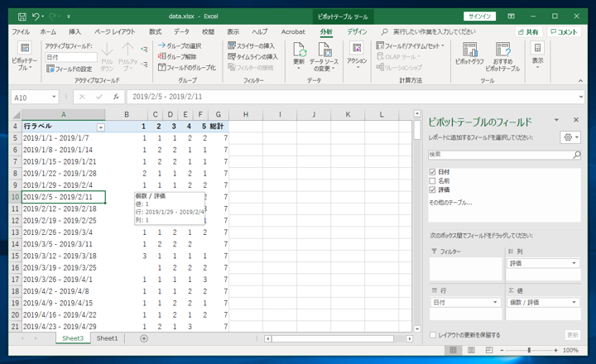
Task: Open the 行ラベル filter dropdown
Action: point(101,127)
